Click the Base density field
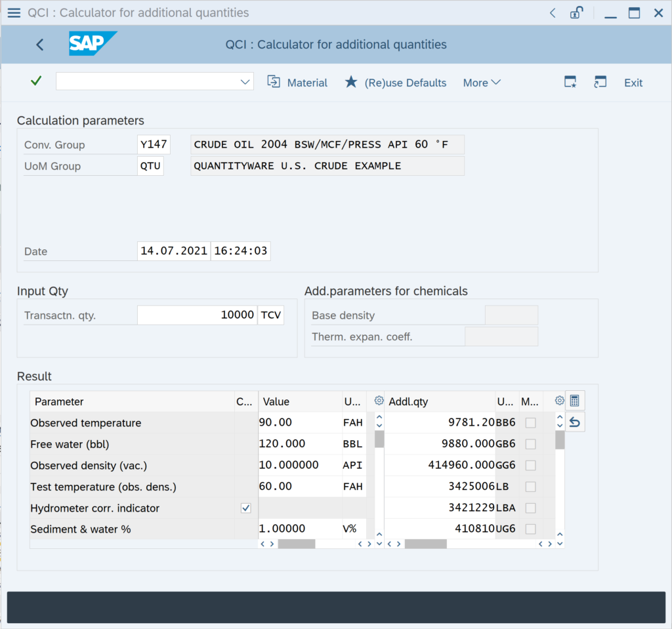 [x=511, y=315]
